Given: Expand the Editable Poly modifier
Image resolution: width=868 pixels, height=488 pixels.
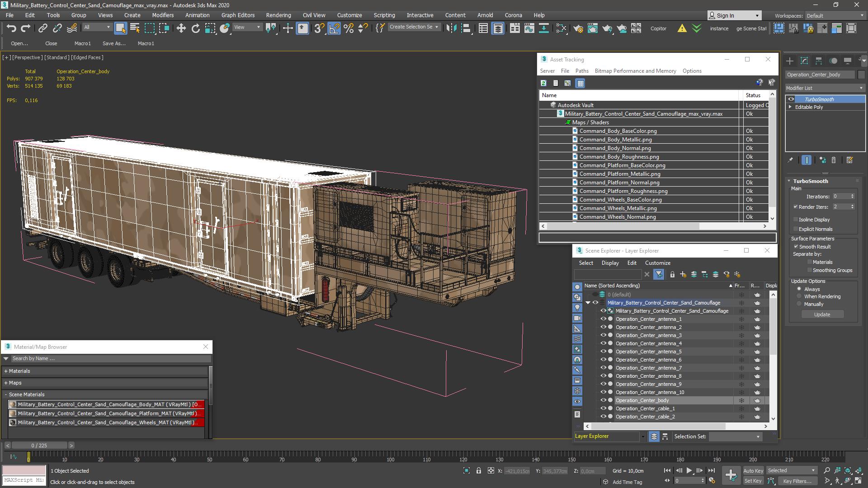Looking at the screenshot, I should coord(790,107).
